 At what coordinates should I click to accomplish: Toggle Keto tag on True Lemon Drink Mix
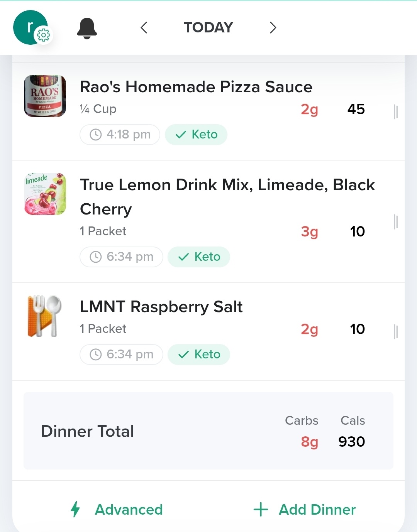pyautogui.click(x=199, y=257)
